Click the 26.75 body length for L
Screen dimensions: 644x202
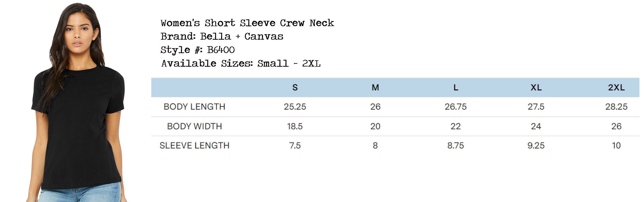(x=456, y=107)
